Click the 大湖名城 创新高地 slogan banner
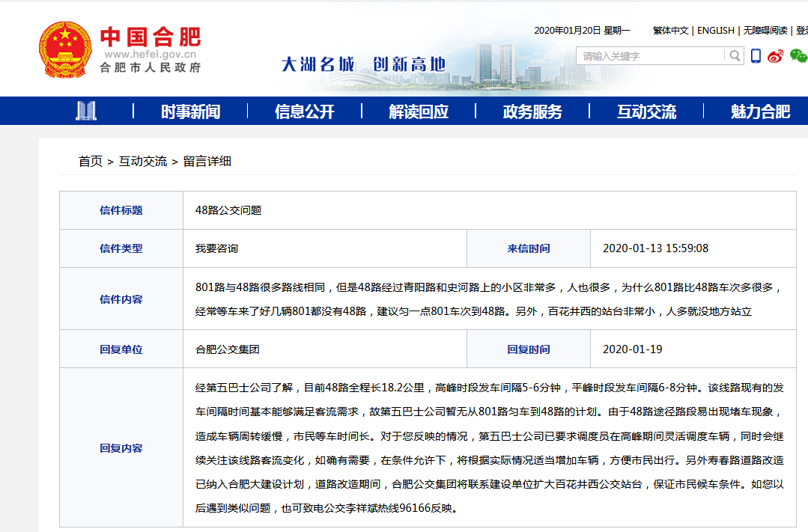 (x=363, y=64)
